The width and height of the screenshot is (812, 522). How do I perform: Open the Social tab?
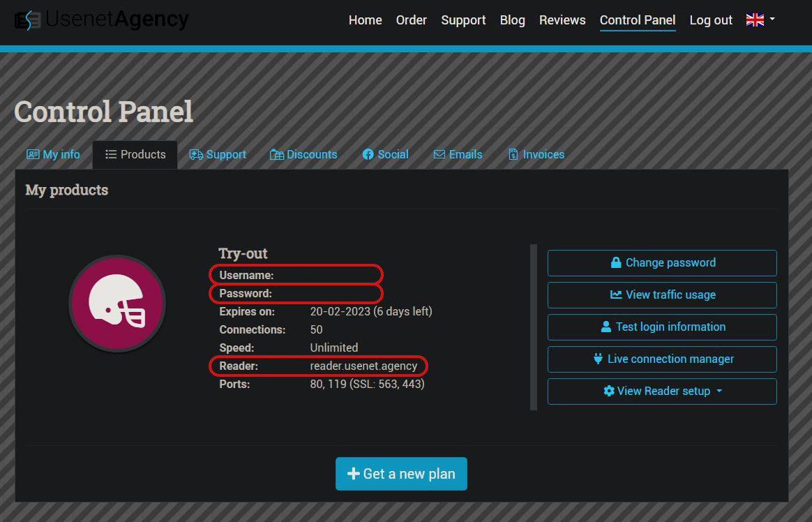[385, 154]
